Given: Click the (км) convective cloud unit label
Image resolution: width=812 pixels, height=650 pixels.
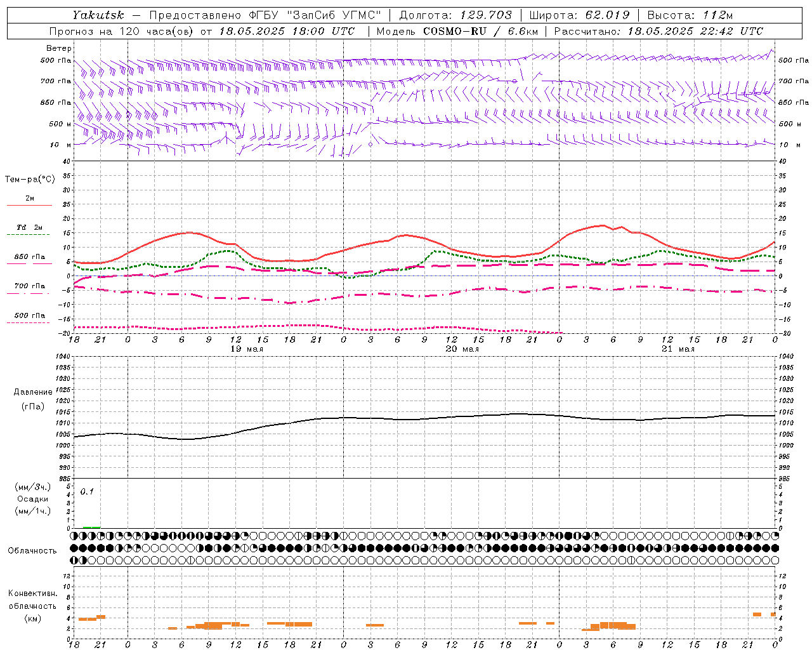Looking at the screenshot, I should (x=33, y=618).
